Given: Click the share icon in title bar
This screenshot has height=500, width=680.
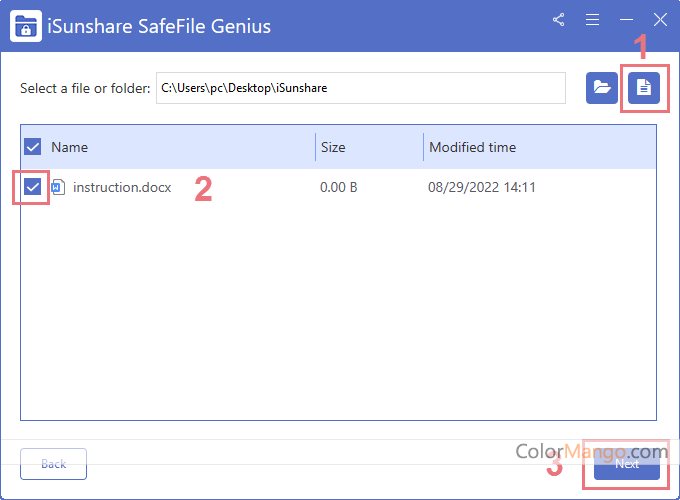Looking at the screenshot, I should tap(559, 20).
